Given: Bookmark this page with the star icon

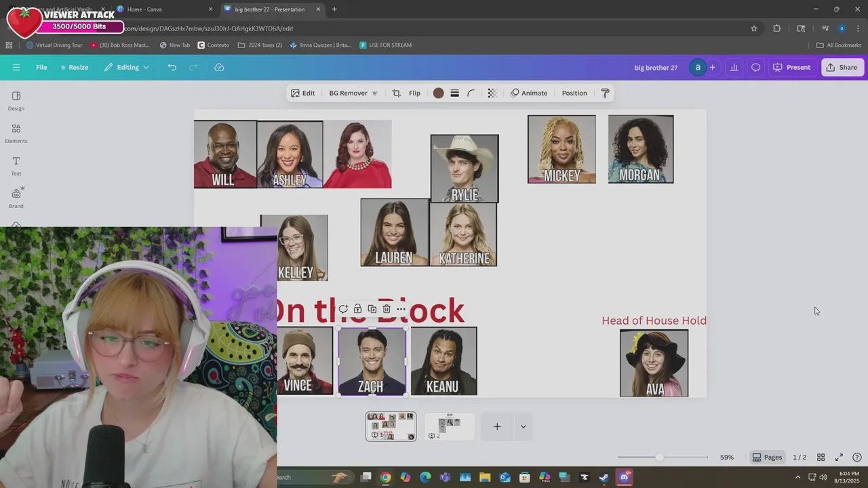Looking at the screenshot, I should [753, 28].
